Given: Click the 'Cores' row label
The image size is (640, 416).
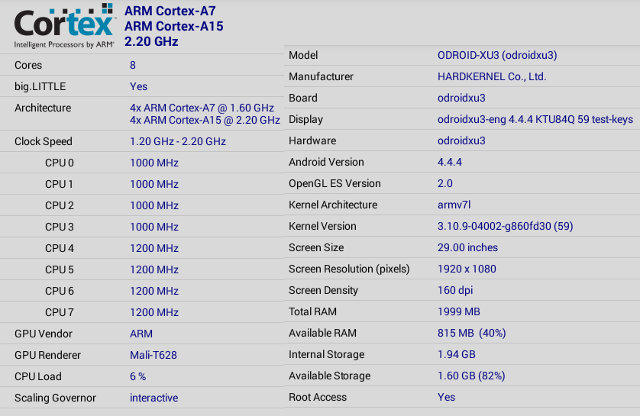Looking at the screenshot, I should pyautogui.click(x=28, y=65).
